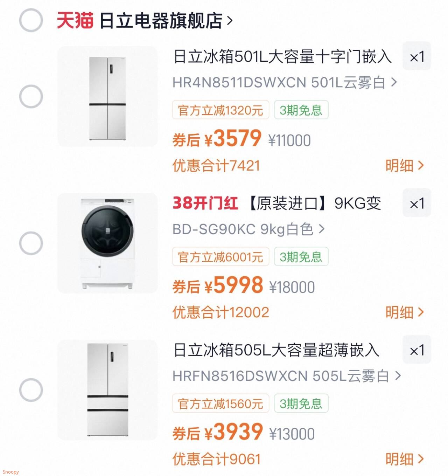Select all items from 日立电器旗舰店
Screen dimensions: 448x476
pyautogui.click(x=31, y=20)
